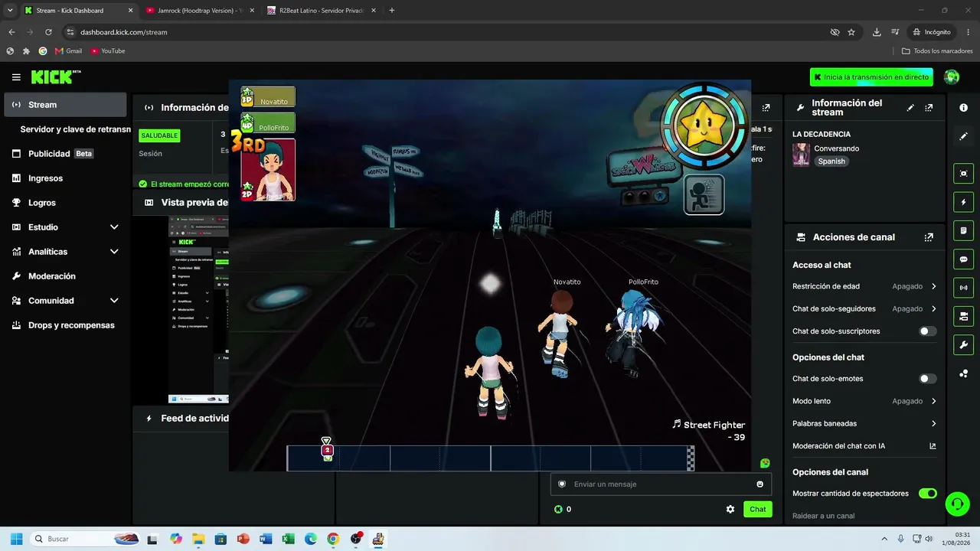
Task: Click the song progress marker in game
Action: 327,451
